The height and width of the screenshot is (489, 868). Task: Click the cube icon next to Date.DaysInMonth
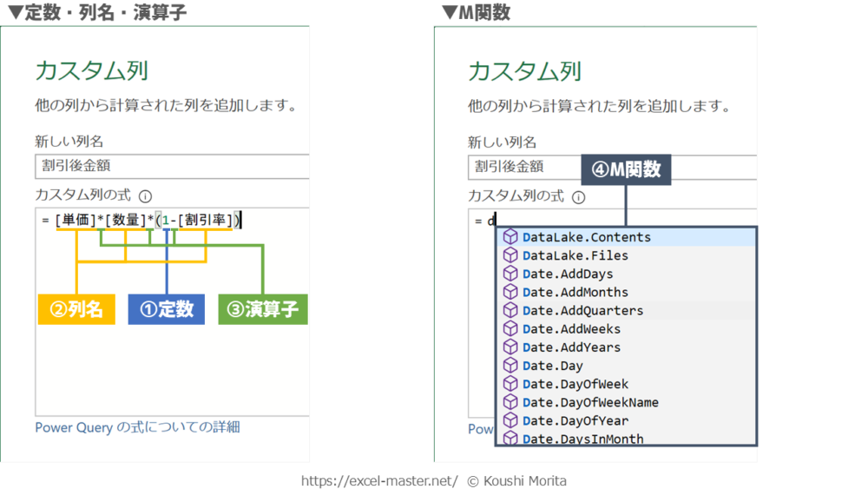510,439
